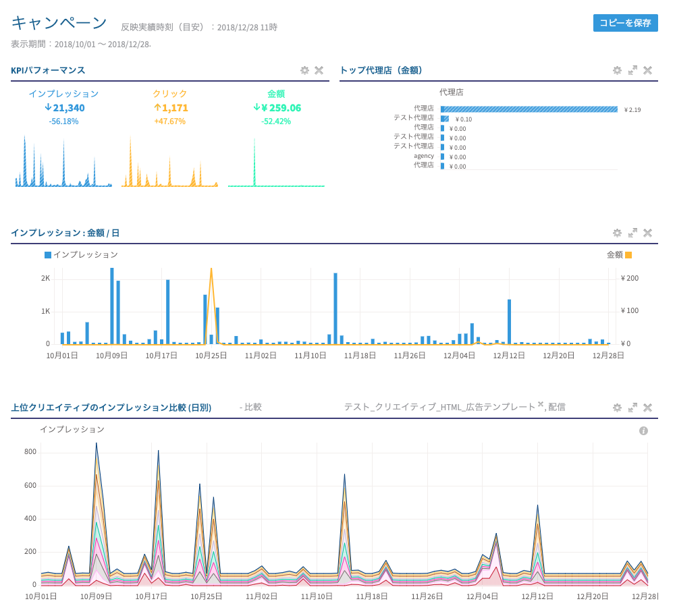The width and height of the screenshot is (675, 616).
Task: Expand the 上位クリエイティブ comparison chart to fullscreen
Action: click(x=632, y=408)
